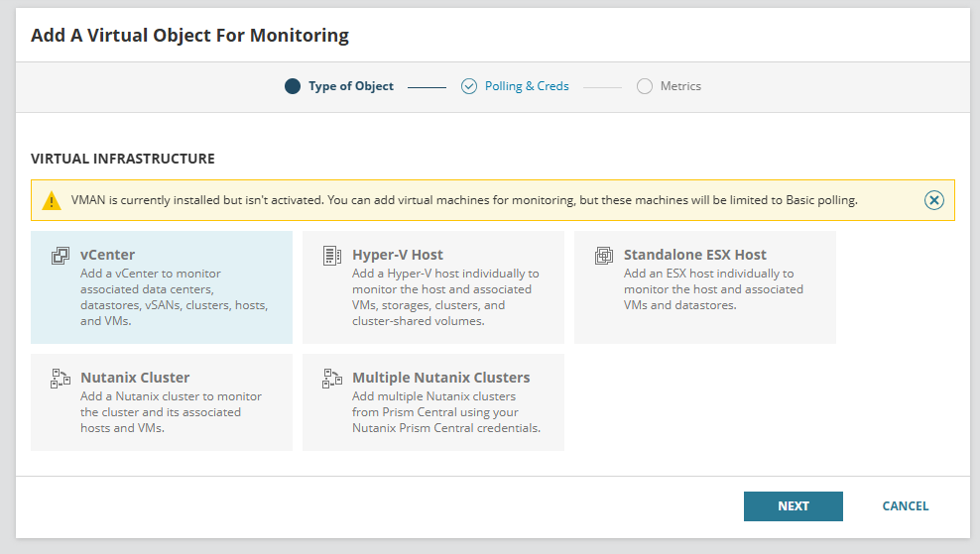The image size is (980, 554).
Task: Click the Nutanix Cluster icon
Action: pyautogui.click(x=60, y=379)
